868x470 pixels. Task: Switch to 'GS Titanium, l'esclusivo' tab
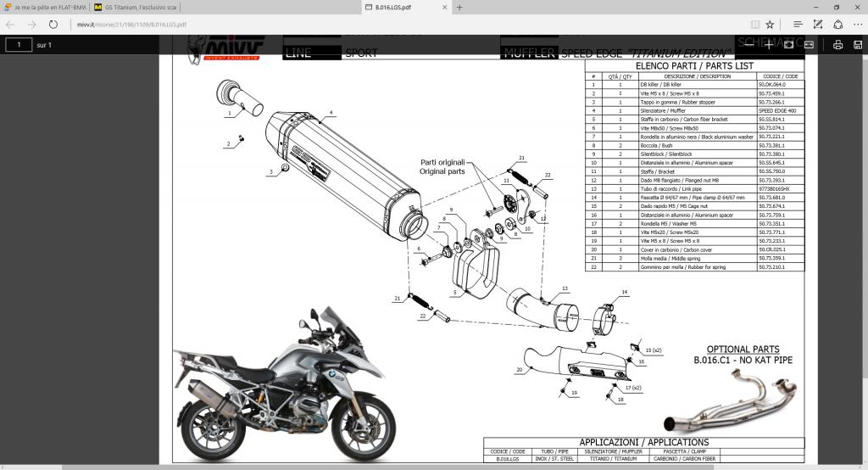(x=136, y=7)
